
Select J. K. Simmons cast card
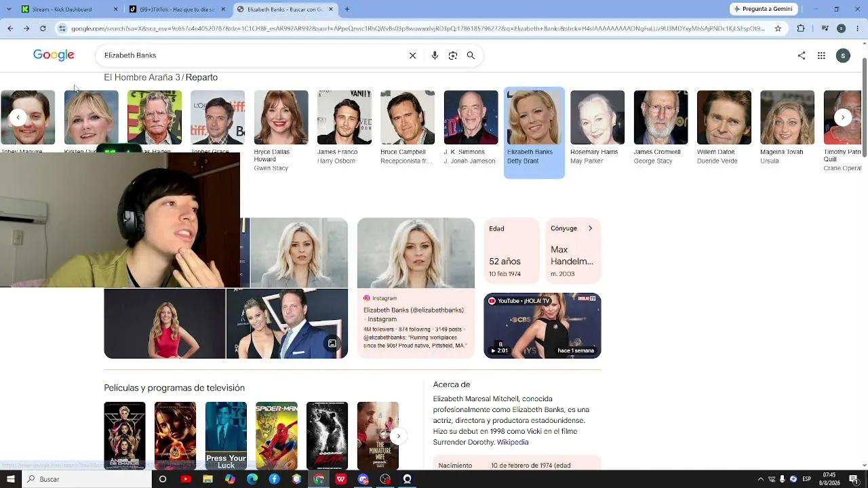(x=471, y=128)
